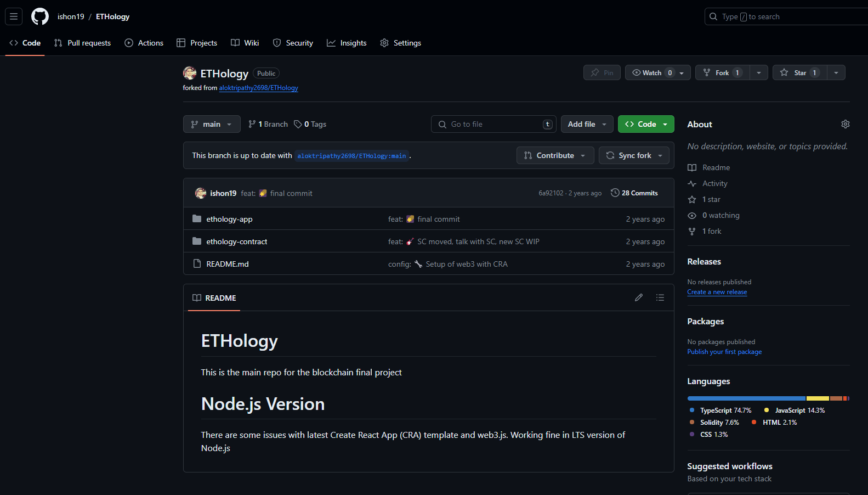Screen dimensions: 868x495
Task: Open README.md file icon
Action: pos(197,263)
